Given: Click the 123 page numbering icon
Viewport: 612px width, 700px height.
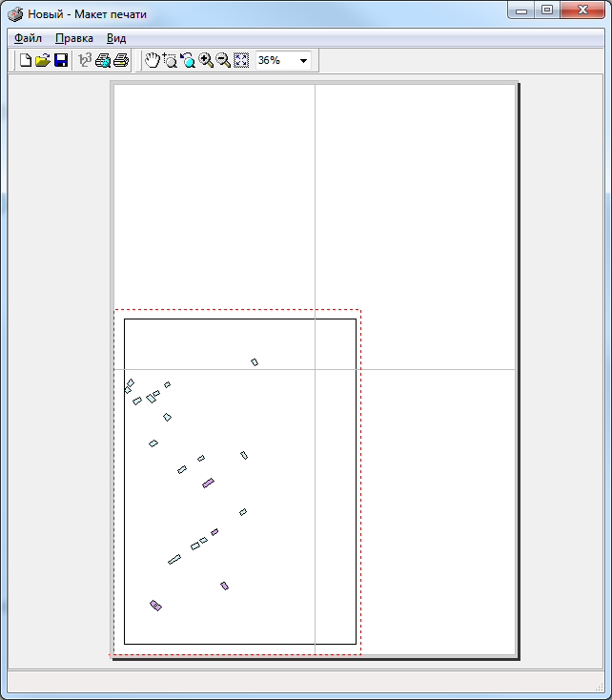Looking at the screenshot, I should point(85,60).
